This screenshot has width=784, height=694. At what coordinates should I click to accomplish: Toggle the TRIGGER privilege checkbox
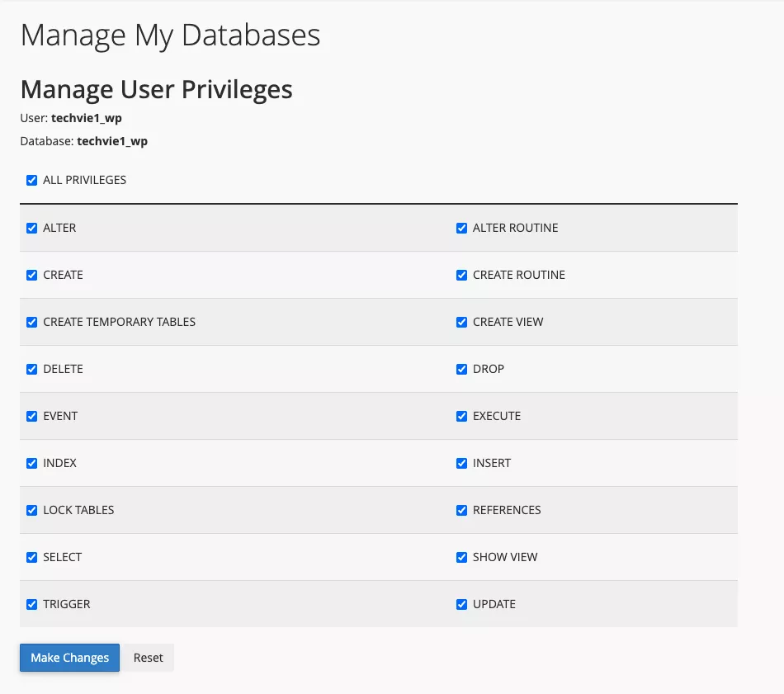coord(32,604)
